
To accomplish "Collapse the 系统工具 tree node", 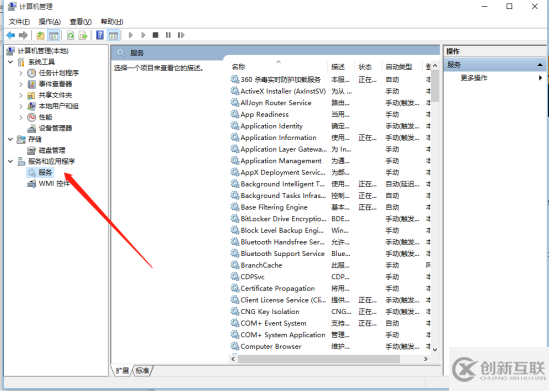I will (x=11, y=62).
